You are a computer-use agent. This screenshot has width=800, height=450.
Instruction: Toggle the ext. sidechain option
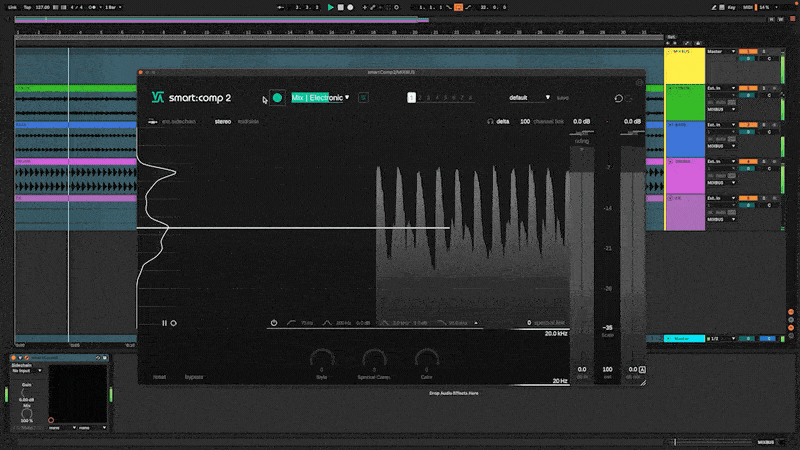(172, 121)
